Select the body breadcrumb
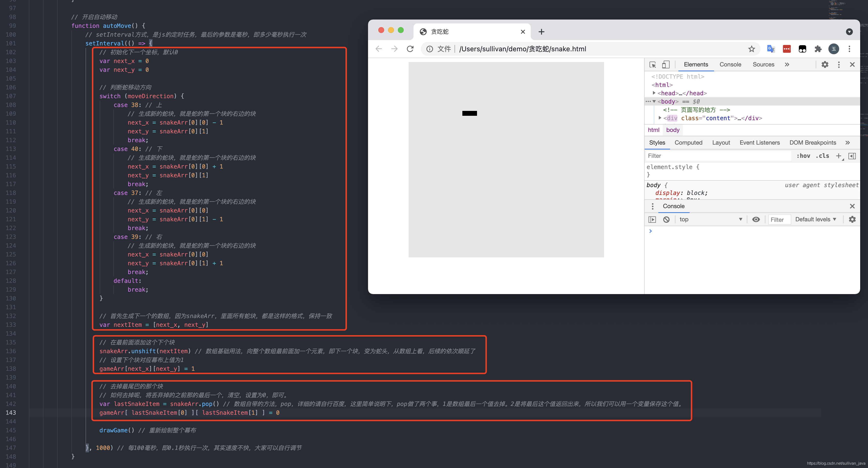The image size is (868, 468). point(673,130)
